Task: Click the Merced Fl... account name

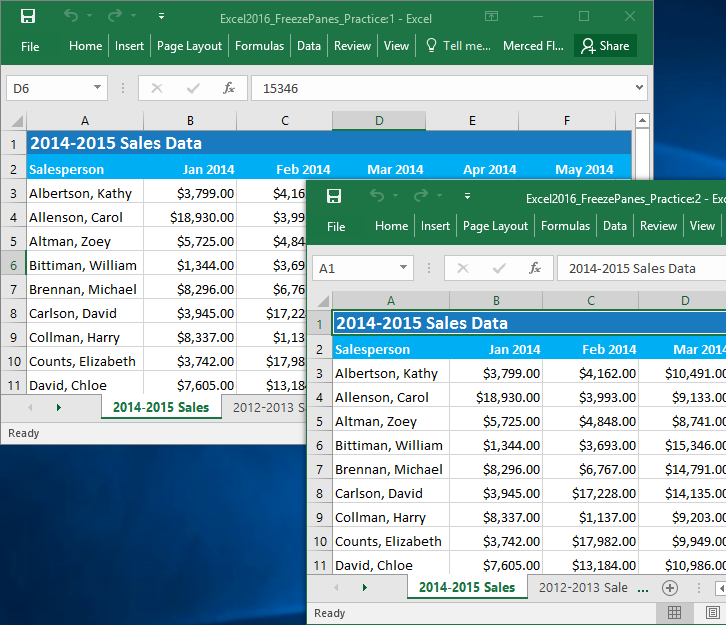Action: pyautogui.click(x=533, y=46)
